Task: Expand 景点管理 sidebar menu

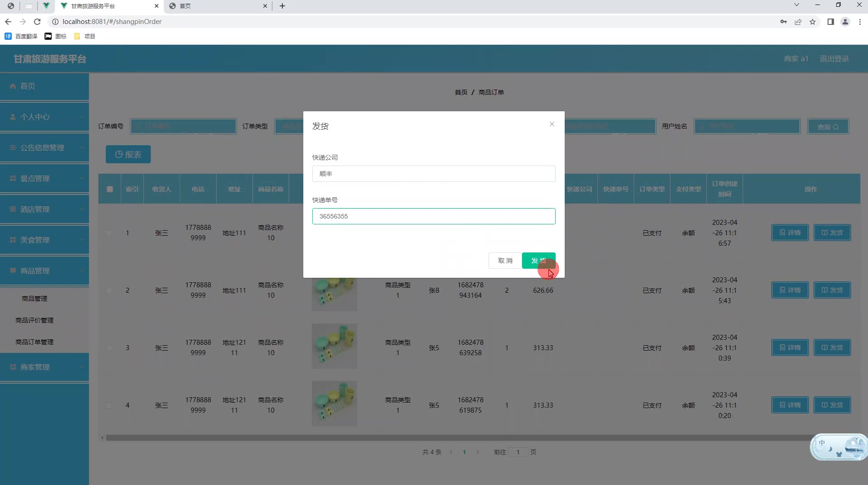Action: coord(44,178)
